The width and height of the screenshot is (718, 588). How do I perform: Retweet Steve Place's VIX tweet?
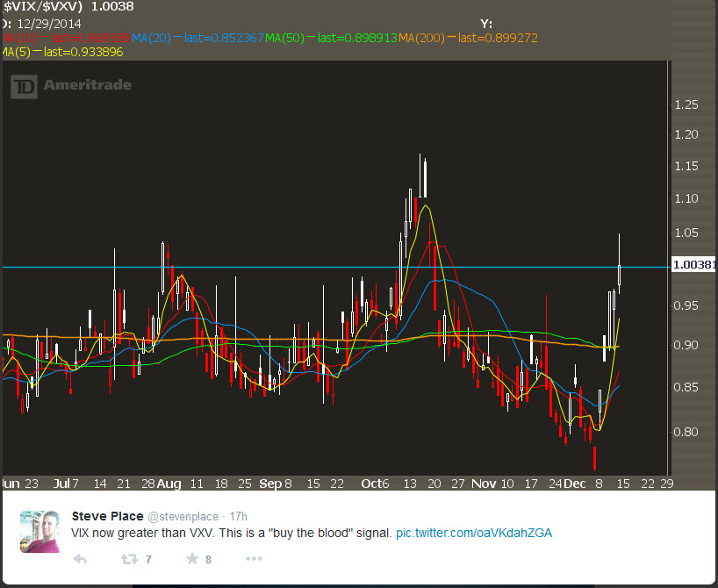131,559
